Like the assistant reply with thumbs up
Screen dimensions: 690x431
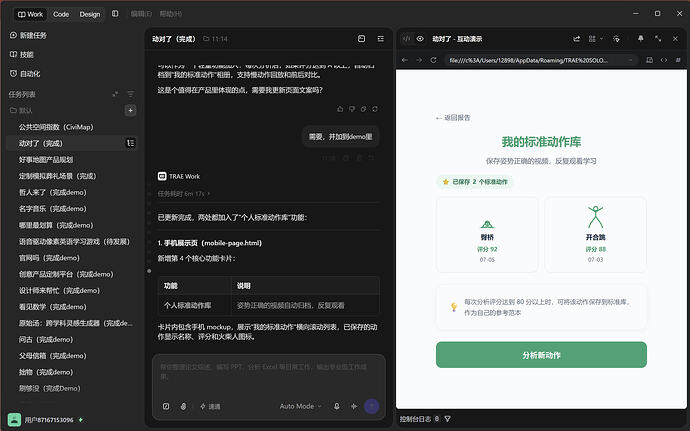340,109
